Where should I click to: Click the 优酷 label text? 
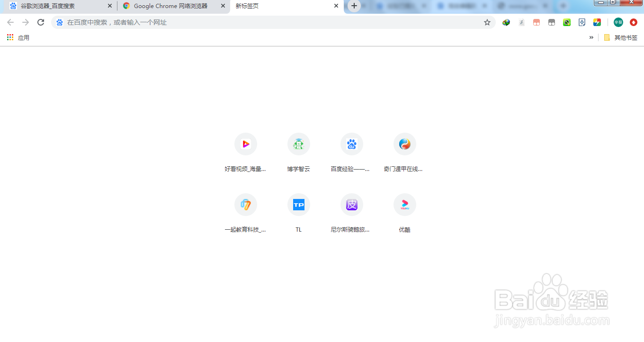coord(405,229)
